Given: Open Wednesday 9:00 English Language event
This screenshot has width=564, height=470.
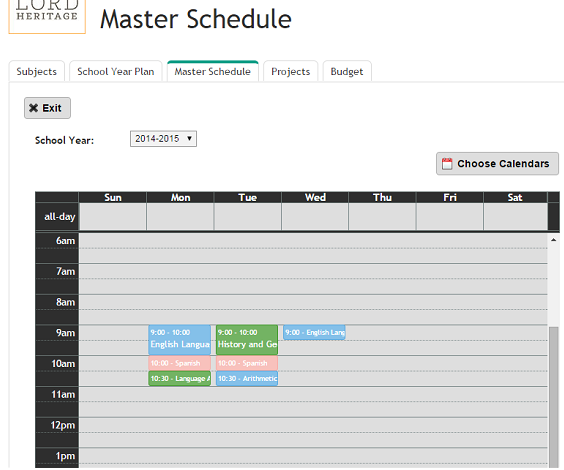Looking at the screenshot, I should (x=314, y=333).
